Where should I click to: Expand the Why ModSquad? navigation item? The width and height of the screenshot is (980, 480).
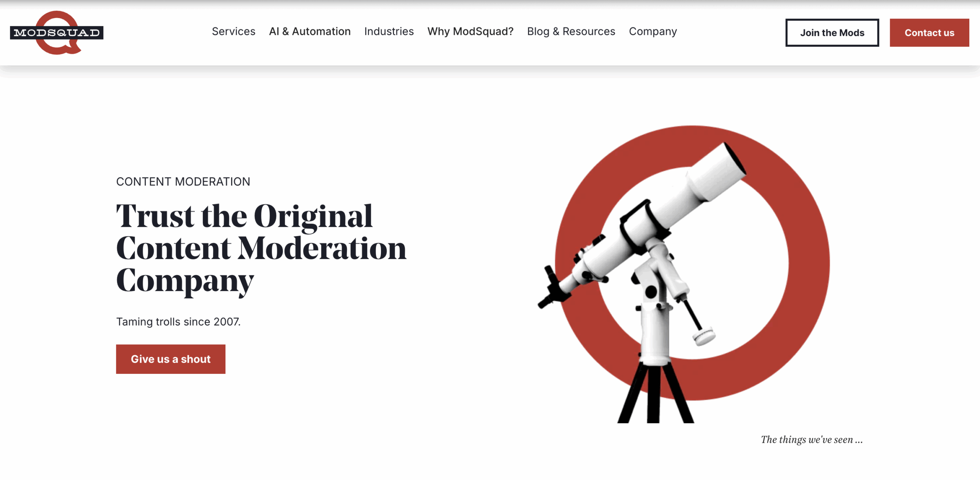click(x=470, y=31)
